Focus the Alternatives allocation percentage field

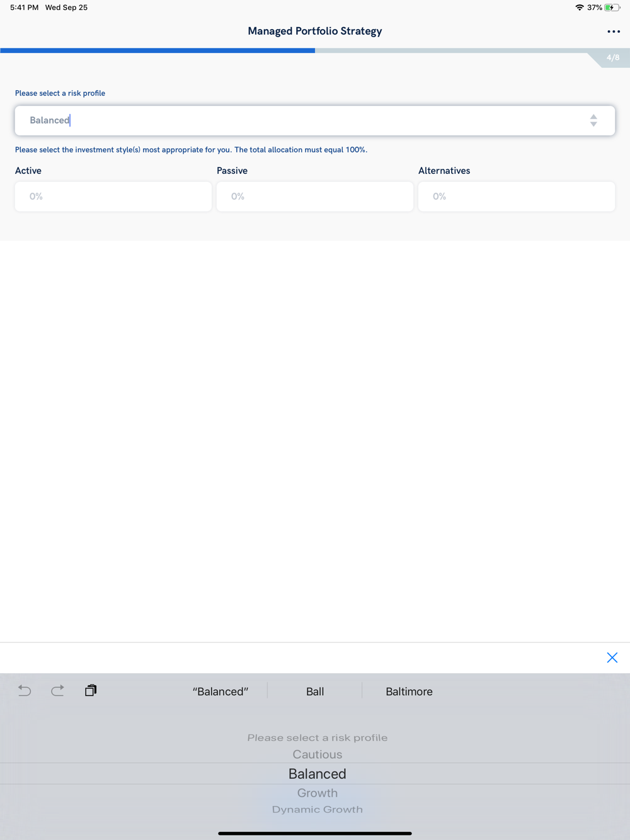tap(517, 196)
